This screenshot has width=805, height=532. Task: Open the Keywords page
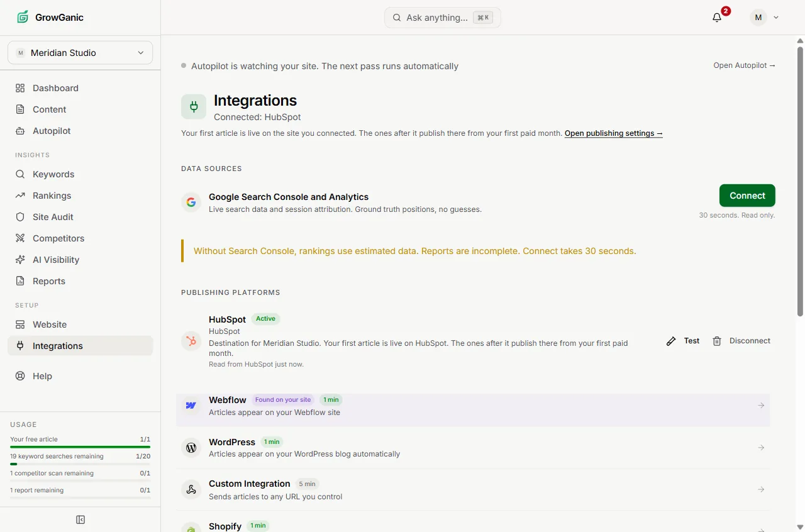pyautogui.click(x=80, y=174)
